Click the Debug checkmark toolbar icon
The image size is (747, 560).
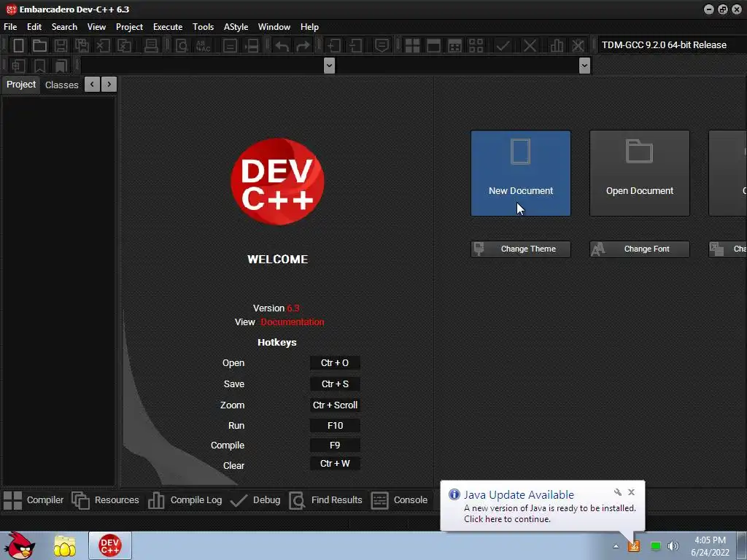[x=503, y=46]
